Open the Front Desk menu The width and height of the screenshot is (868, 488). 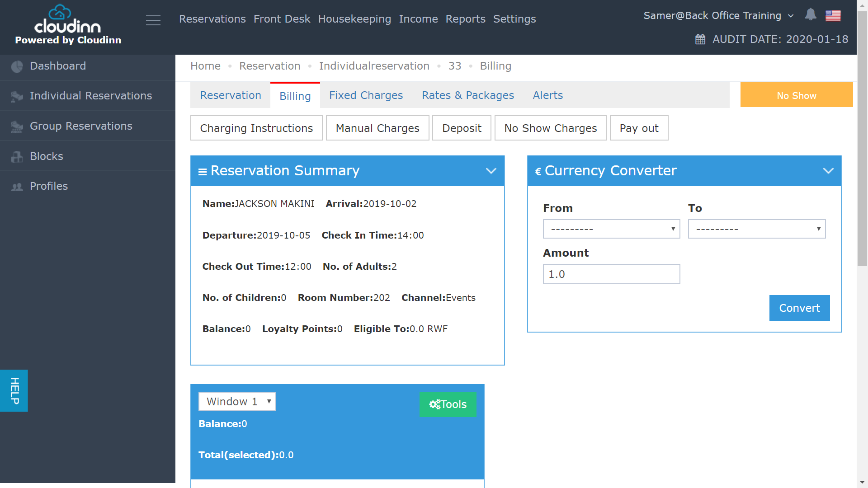coord(282,19)
